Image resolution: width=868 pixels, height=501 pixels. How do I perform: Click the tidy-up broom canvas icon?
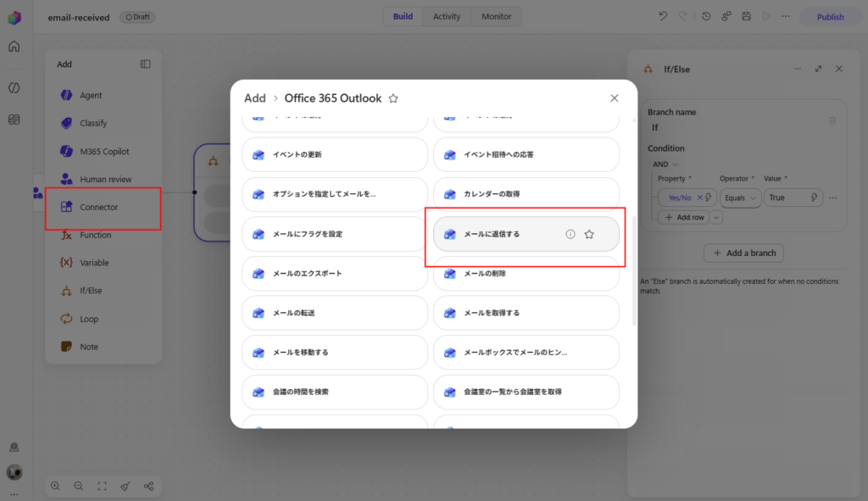[x=125, y=486]
